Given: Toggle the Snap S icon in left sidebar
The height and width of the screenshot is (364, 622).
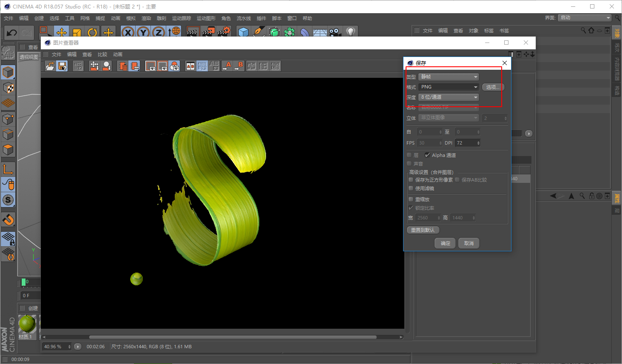Looking at the screenshot, I should point(8,200).
